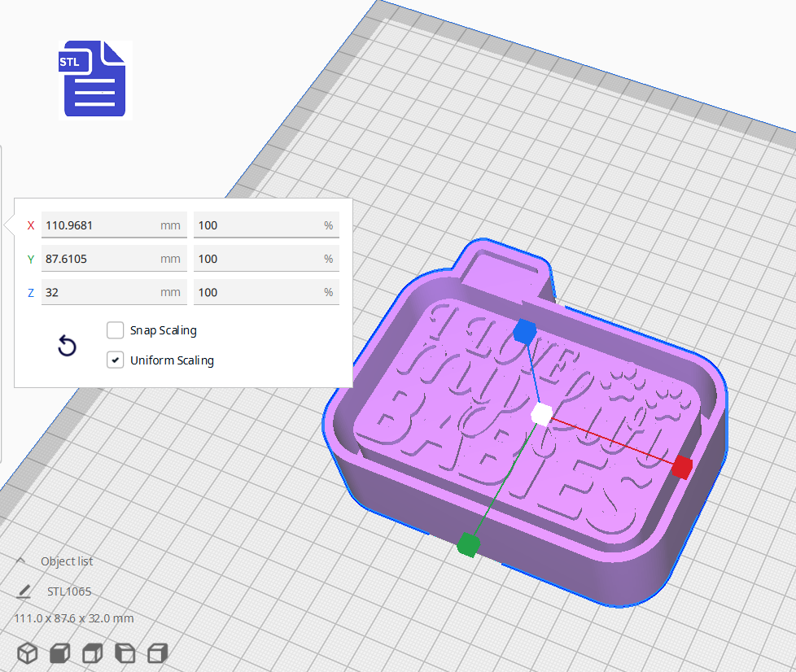Select the front view cube icon
Viewport: 796px width, 672px height.
tap(59, 652)
